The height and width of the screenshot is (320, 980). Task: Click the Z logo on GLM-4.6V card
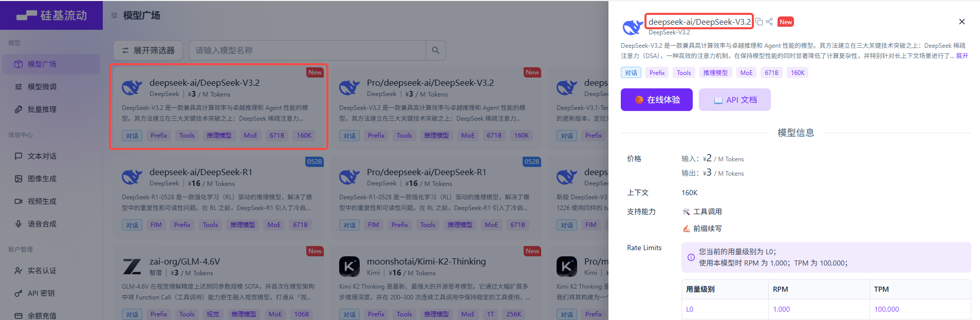132,267
